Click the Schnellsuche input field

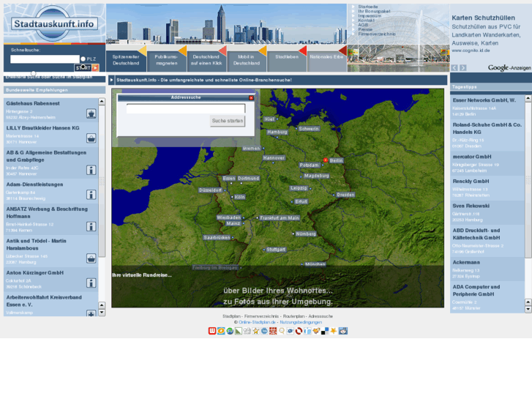[x=45, y=59]
